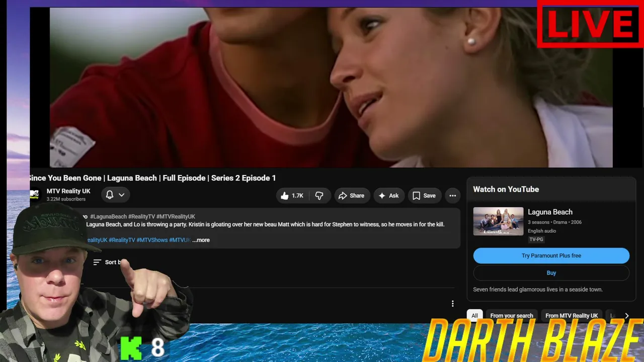Click 'Seven friends lead glamorous lives' text

[x=538, y=290]
